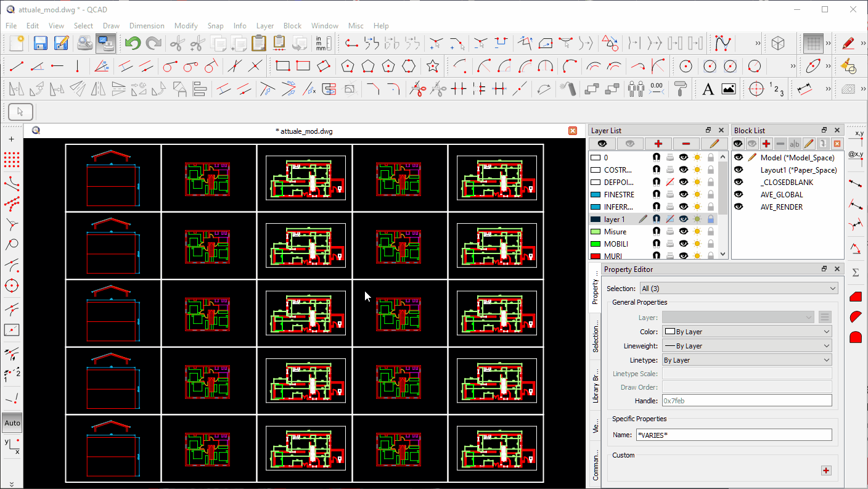Add custom property with the plus button
Image resolution: width=868 pixels, height=489 pixels.
point(826,471)
